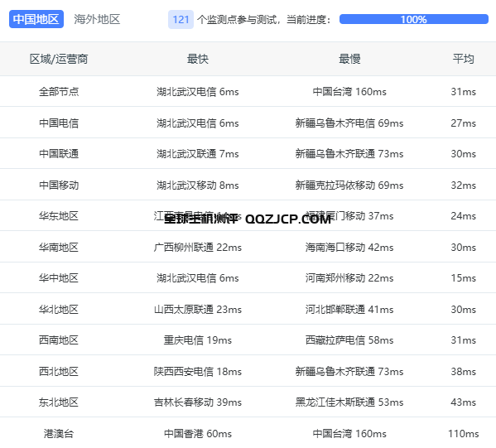Click the 27ms average for 中国电信
This screenshot has height=448, width=496.
point(464,123)
